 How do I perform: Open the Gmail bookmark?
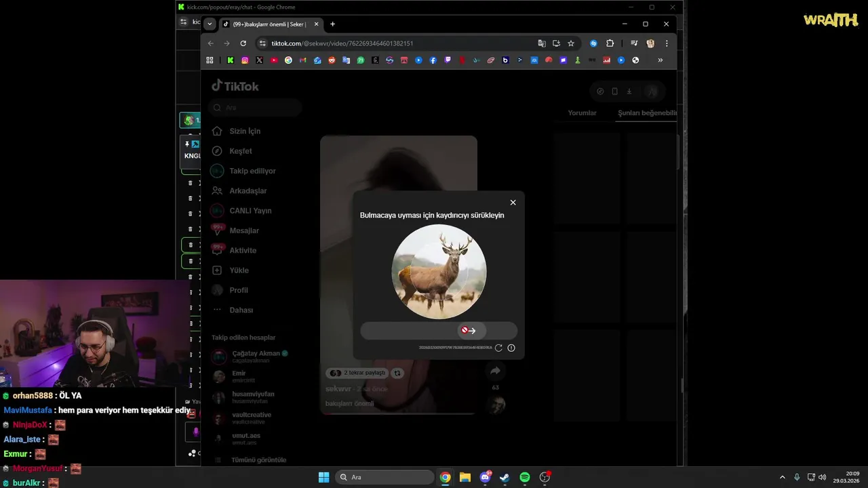tap(302, 60)
